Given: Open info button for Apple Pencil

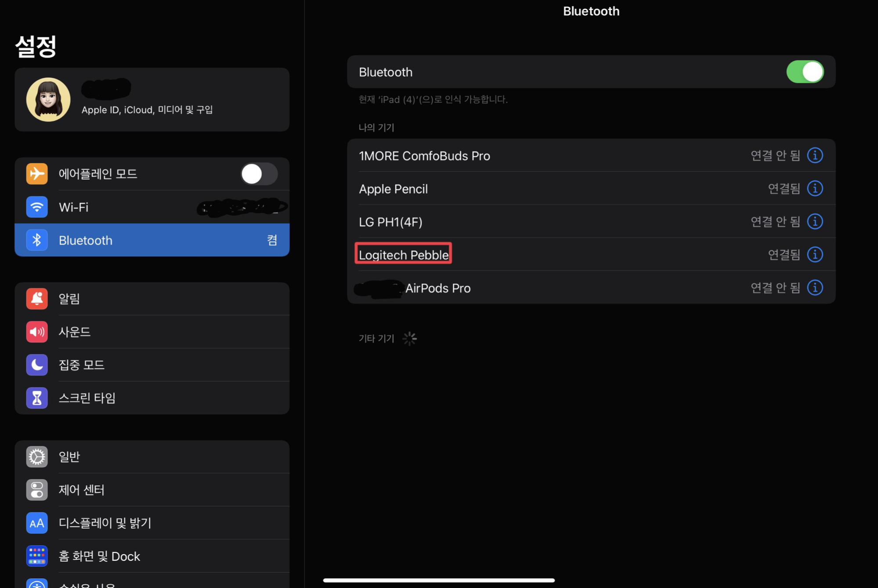Looking at the screenshot, I should (815, 188).
